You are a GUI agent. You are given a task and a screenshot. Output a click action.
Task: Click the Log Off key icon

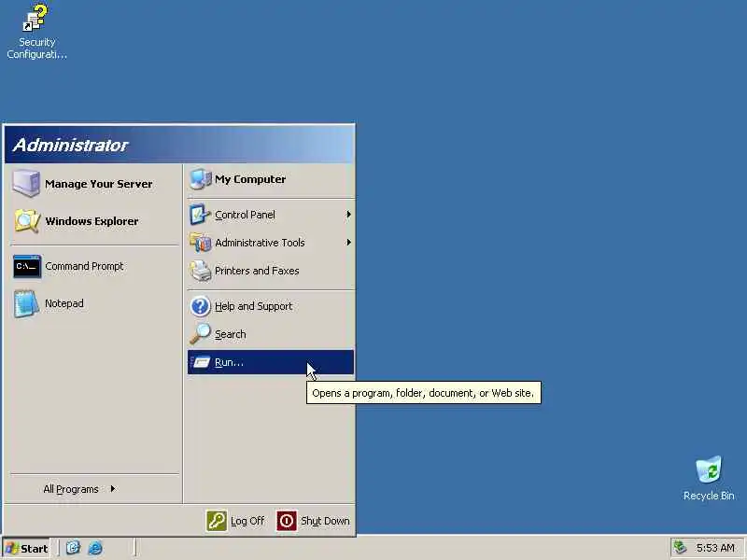(x=217, y=521)
